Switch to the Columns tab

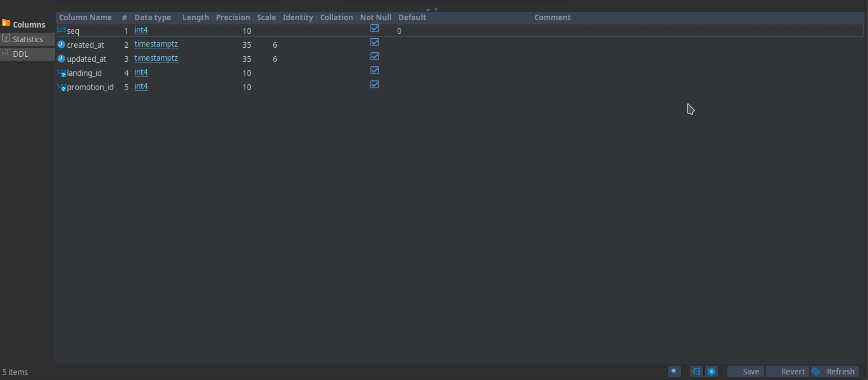(28, 25)
